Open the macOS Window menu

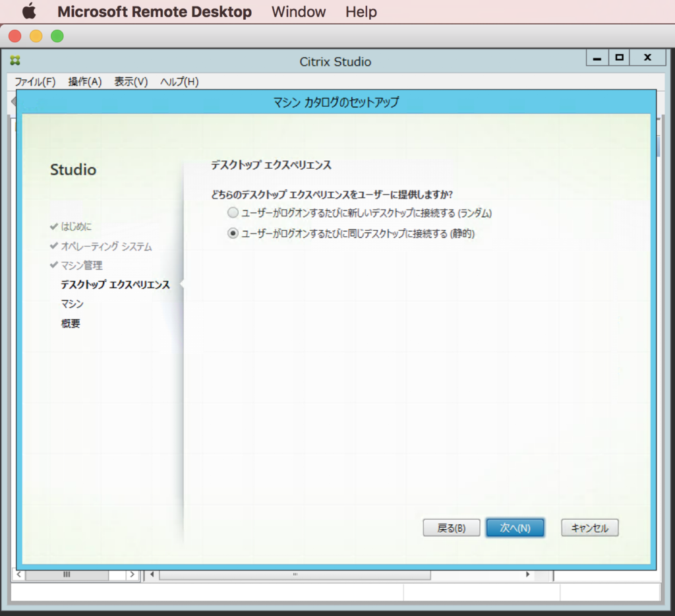pyautogui.click(x=299, y=12)
